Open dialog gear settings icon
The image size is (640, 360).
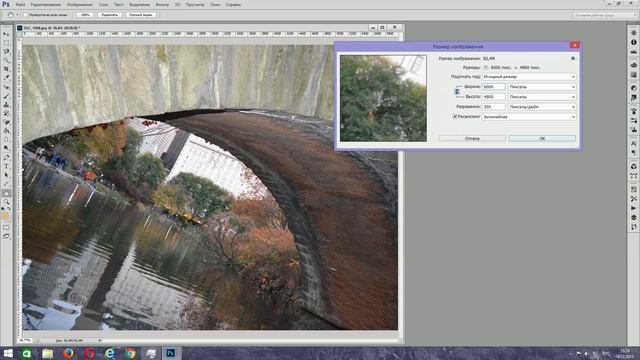coord(573,58)
